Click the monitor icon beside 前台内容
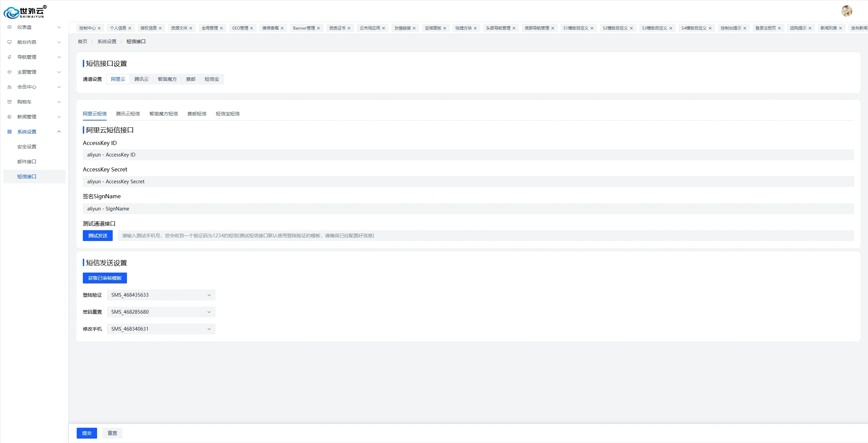868x443 pixels. pyautogui.click(x=10, y=42)
